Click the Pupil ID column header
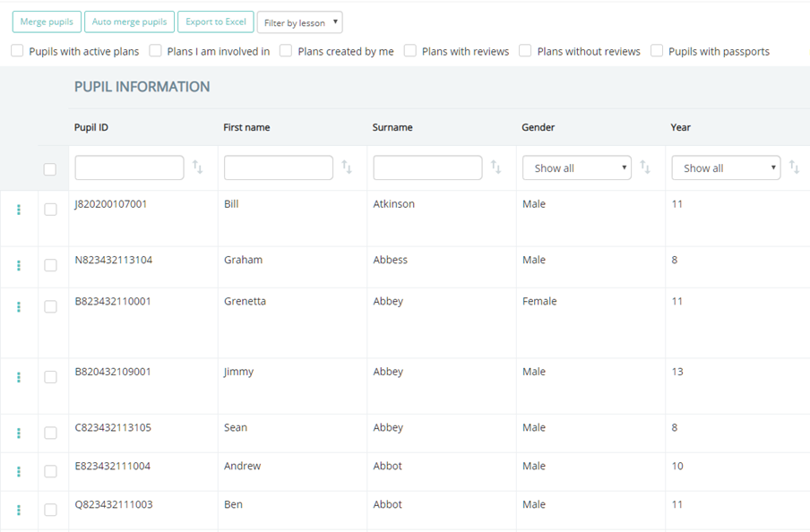This screenshot has height=532, width=810. [x=91, y=127]
